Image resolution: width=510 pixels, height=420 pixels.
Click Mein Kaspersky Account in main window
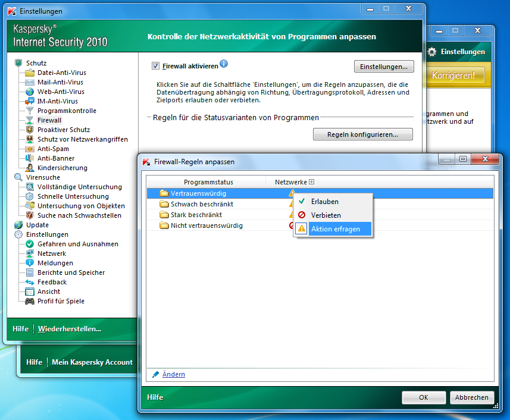(92, 362)
